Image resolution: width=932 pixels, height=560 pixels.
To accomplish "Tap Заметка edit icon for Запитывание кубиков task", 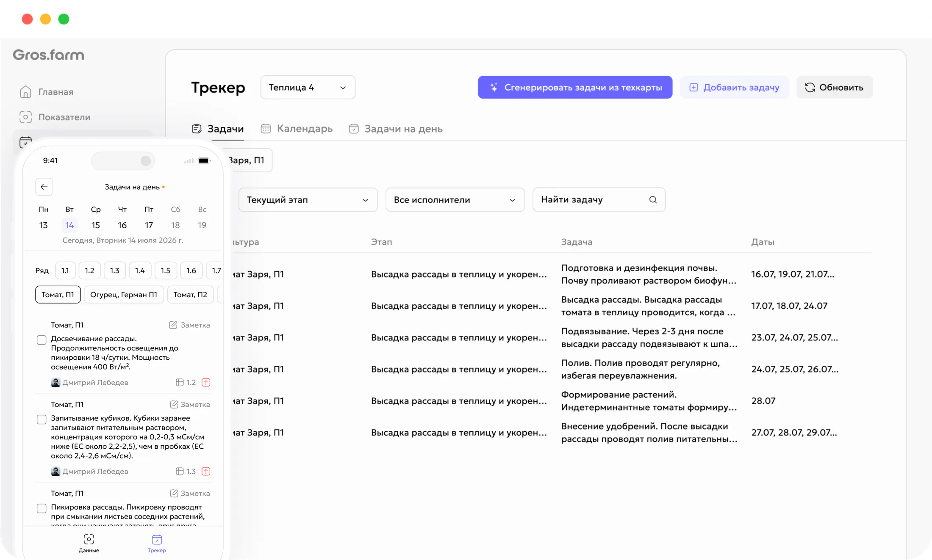I will (174, 404).
